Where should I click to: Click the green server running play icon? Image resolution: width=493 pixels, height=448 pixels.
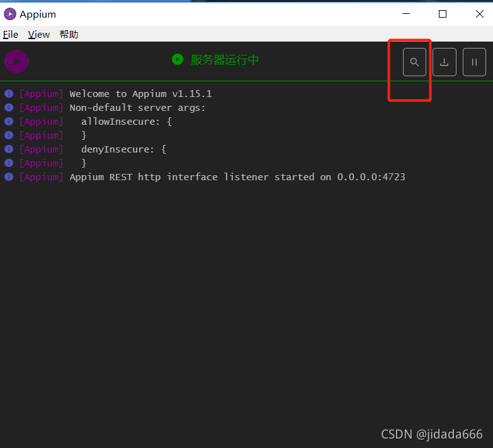(178, 59)
